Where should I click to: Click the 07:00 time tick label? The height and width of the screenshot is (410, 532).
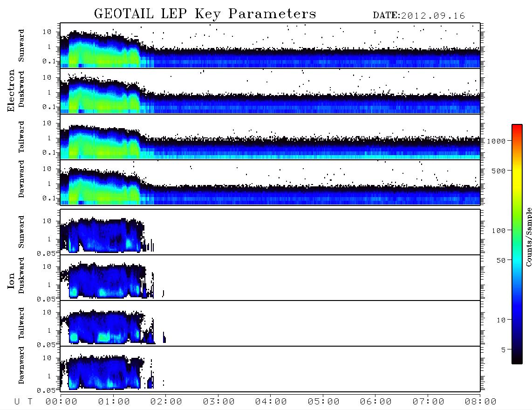coord(429,402)
